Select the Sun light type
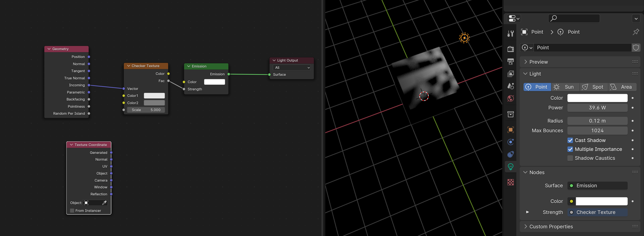This screenshot has height=236, width=644. pos(565,87)
